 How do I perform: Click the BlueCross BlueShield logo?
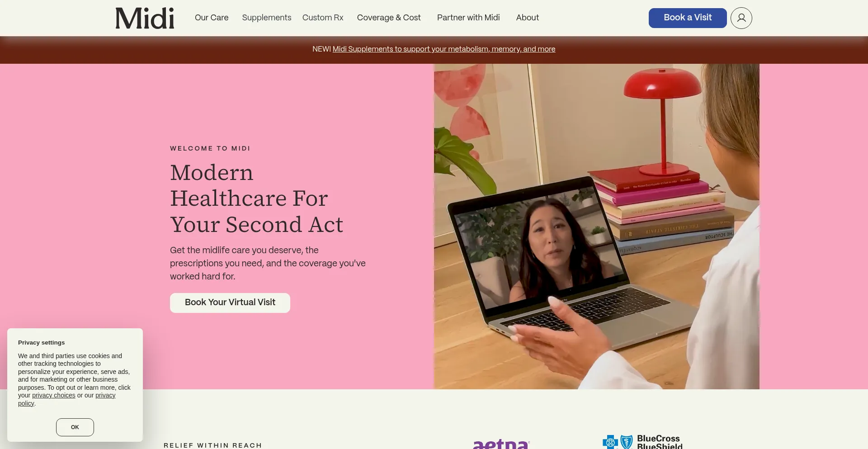click(x=642, y=442)
